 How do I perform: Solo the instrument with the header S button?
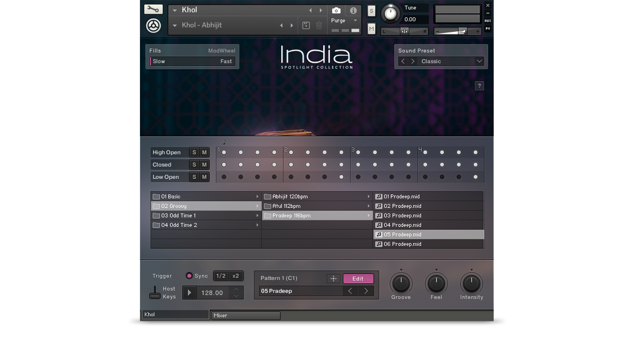[x=371, y=11]
